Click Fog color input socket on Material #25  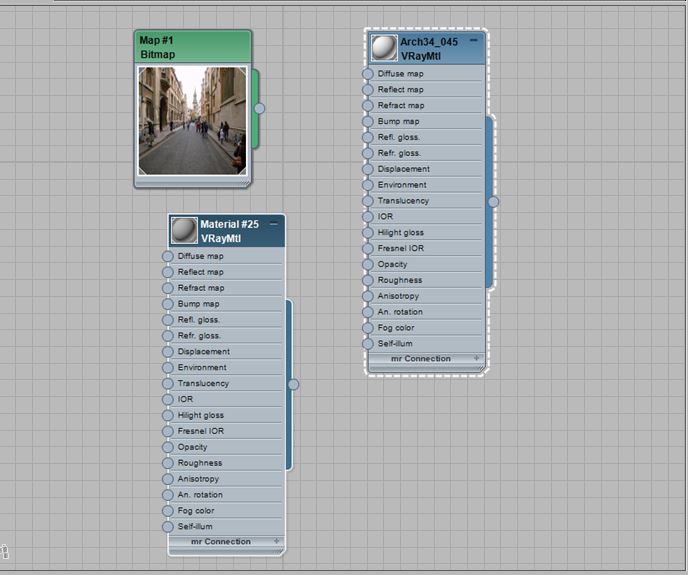(168, 510)
